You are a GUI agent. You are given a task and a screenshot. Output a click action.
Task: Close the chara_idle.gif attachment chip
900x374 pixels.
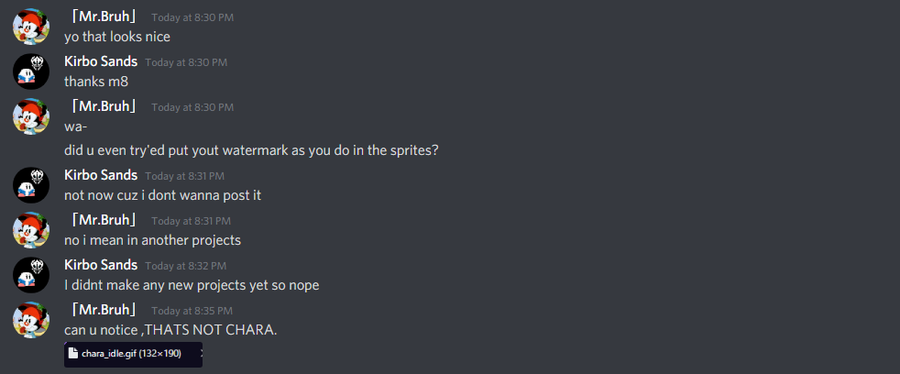201,353
